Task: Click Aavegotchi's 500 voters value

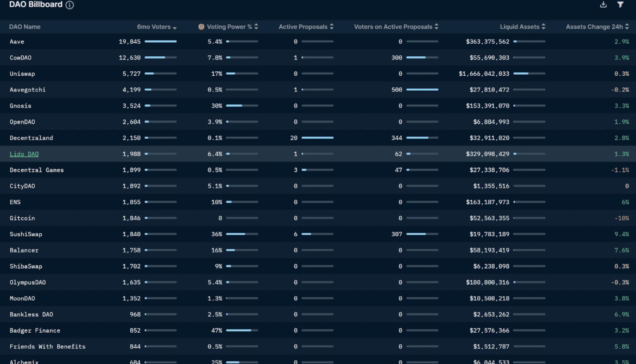Action: pyautogui.click(x=396, y=90)
